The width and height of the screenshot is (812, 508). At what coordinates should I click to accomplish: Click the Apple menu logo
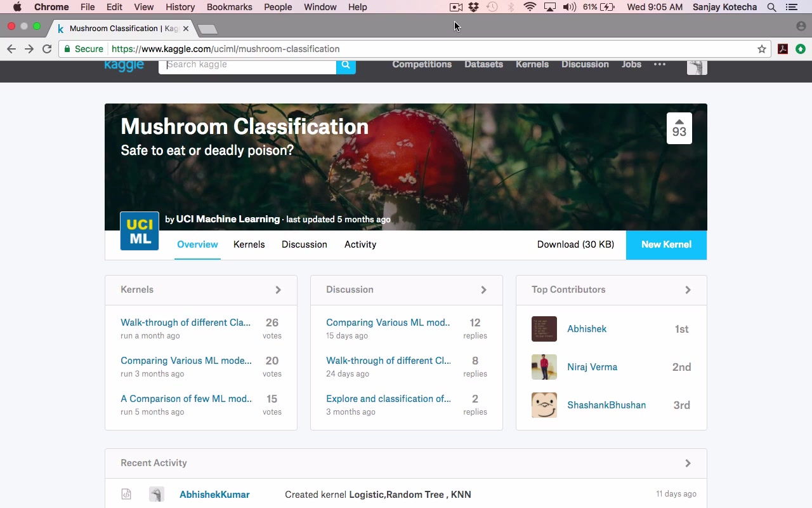click(17, 7)
